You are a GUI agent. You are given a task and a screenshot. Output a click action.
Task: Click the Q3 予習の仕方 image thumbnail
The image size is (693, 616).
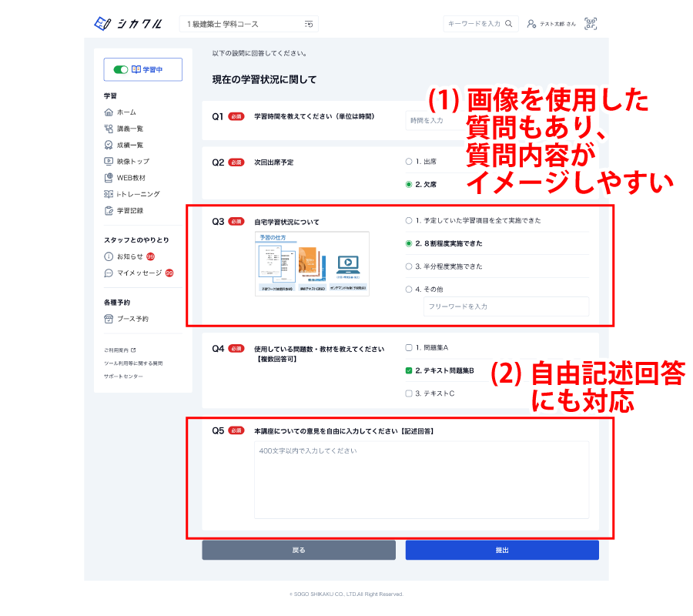pos(312,263)
